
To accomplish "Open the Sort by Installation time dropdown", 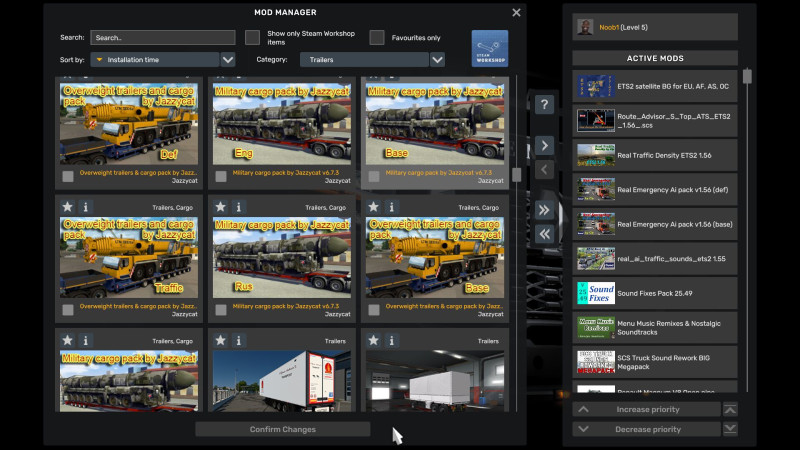I will 155,60.
